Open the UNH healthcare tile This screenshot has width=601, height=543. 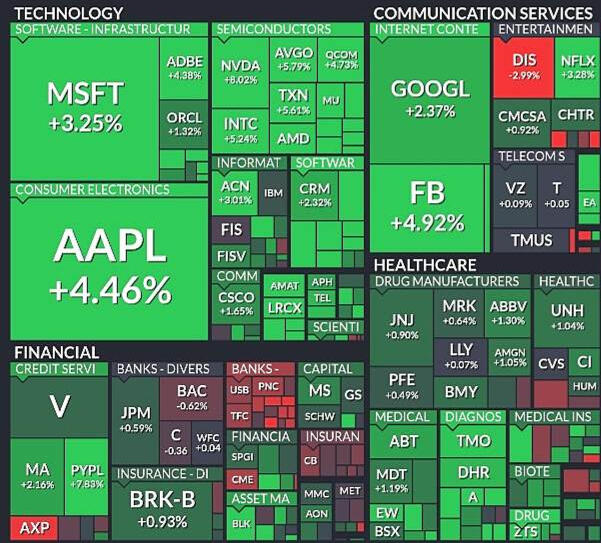[x=567, y=317]
